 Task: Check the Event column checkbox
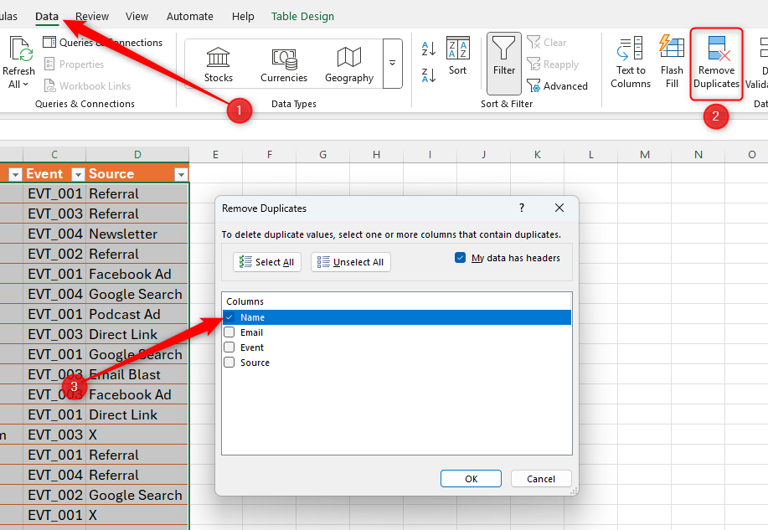point(229,348)
